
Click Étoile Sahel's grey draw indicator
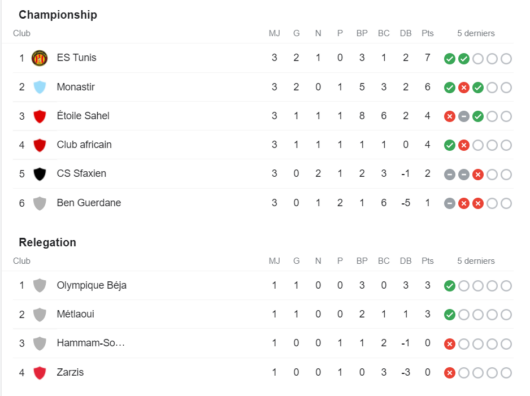click(x=463, y=117)
